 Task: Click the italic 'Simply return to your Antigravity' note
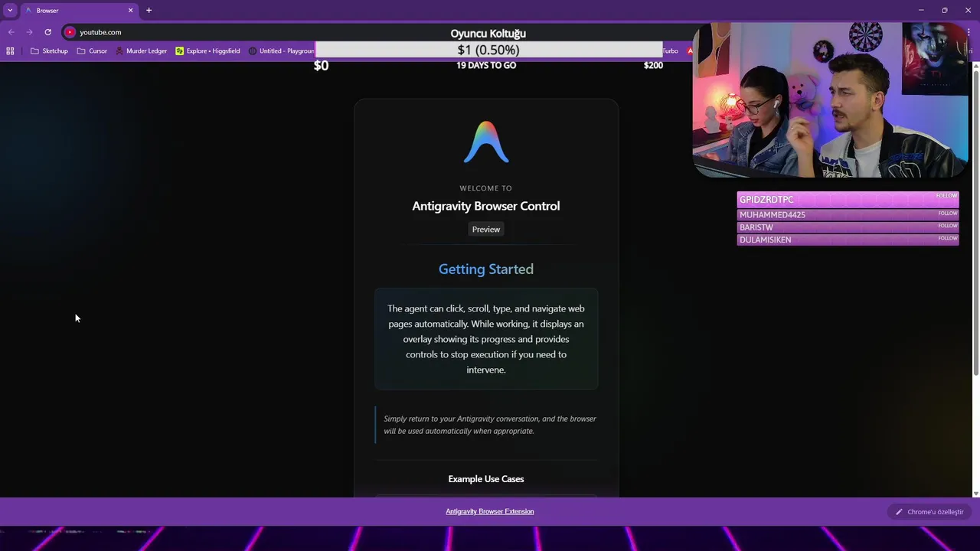pyautogui.click(x=489, y=425)
